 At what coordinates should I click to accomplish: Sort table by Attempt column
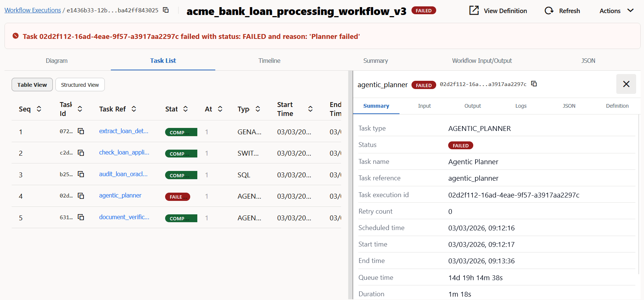pyautogui.click(x=220, y=109)
